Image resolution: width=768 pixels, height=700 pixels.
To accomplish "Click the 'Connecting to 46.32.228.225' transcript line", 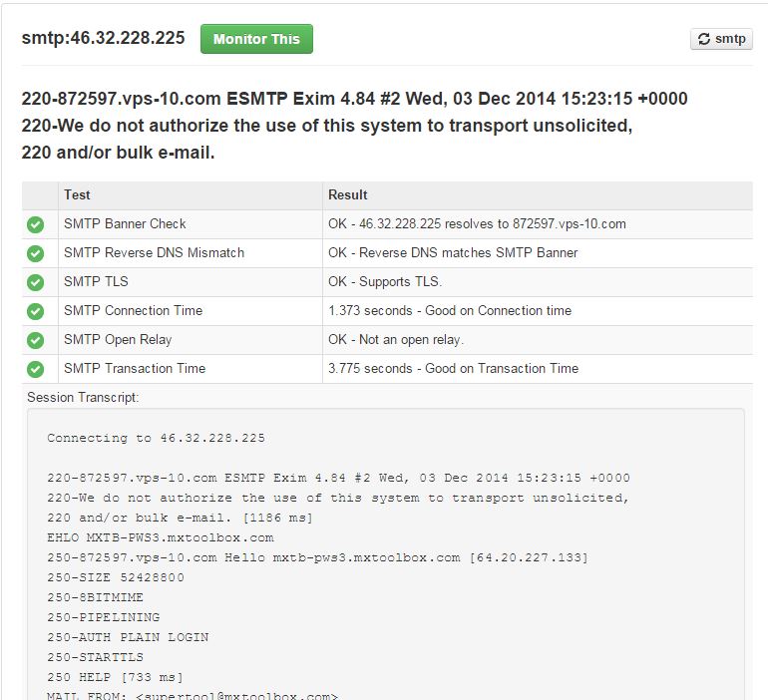I will [156, 438].
